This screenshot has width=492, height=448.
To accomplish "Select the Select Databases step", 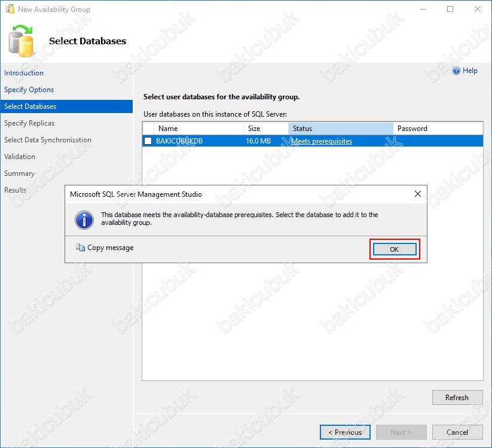I will point(66,106).
